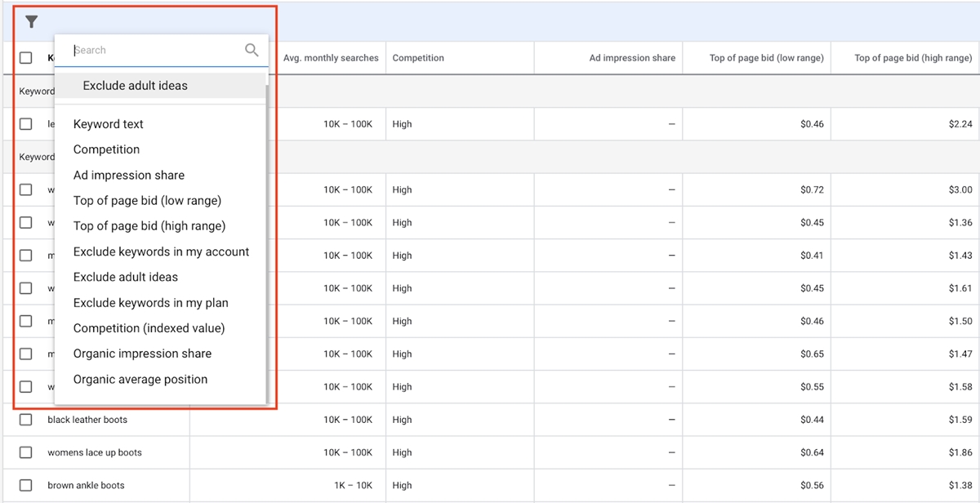Tick the checkbox for womens lace up boots
Image resolution: width=980 pixels, height=503 pixels.
click(x=26, y=452)
